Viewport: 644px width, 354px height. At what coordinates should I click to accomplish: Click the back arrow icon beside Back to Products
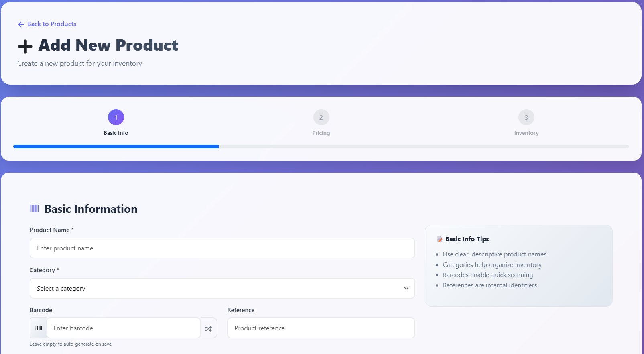(21, 24)
